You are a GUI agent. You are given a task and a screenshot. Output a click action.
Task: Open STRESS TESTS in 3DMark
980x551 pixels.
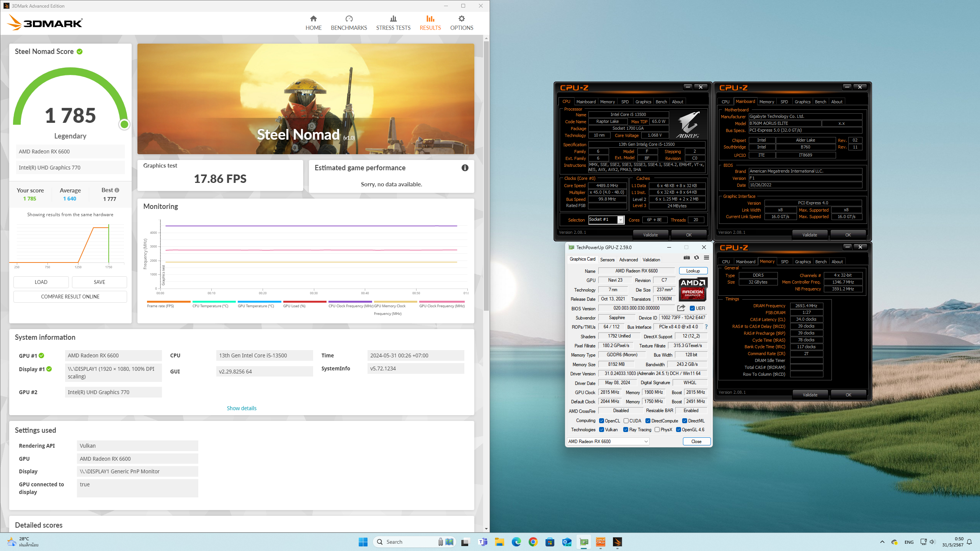coord(393,23)
